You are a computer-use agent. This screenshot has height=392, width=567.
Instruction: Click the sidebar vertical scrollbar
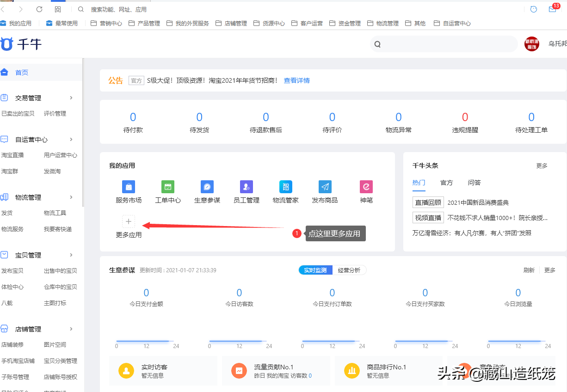tap(83, 132)
